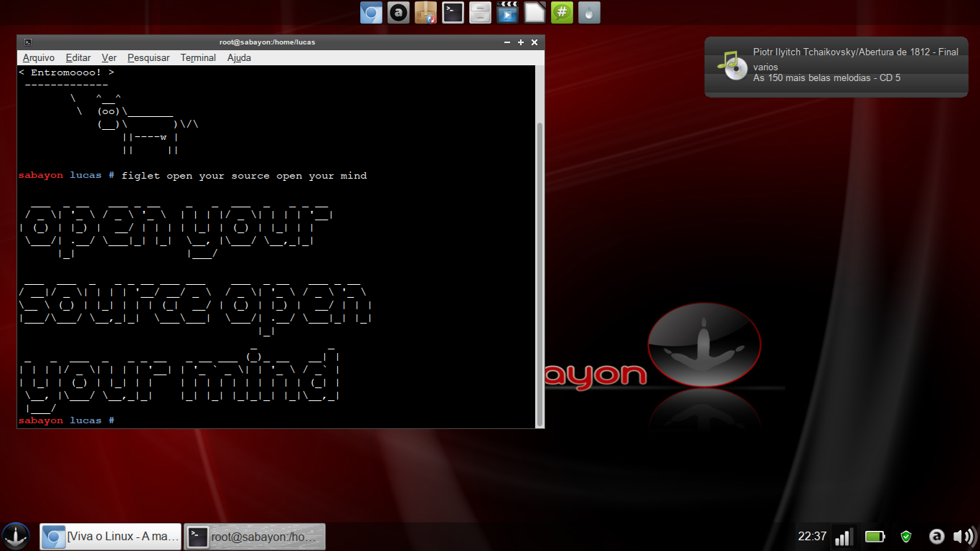Open the LibreOffice document icon
Viewport: 980px width, 551px height.
[534, 12]
